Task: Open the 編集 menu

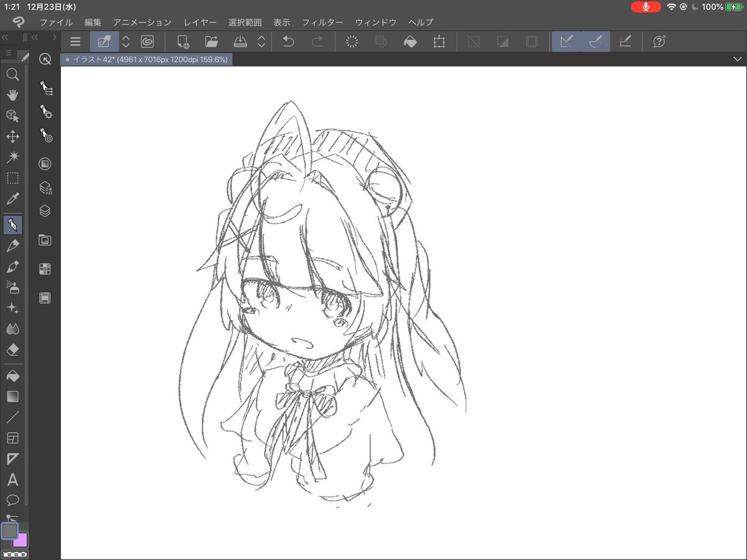Action: tap(93, 22)
